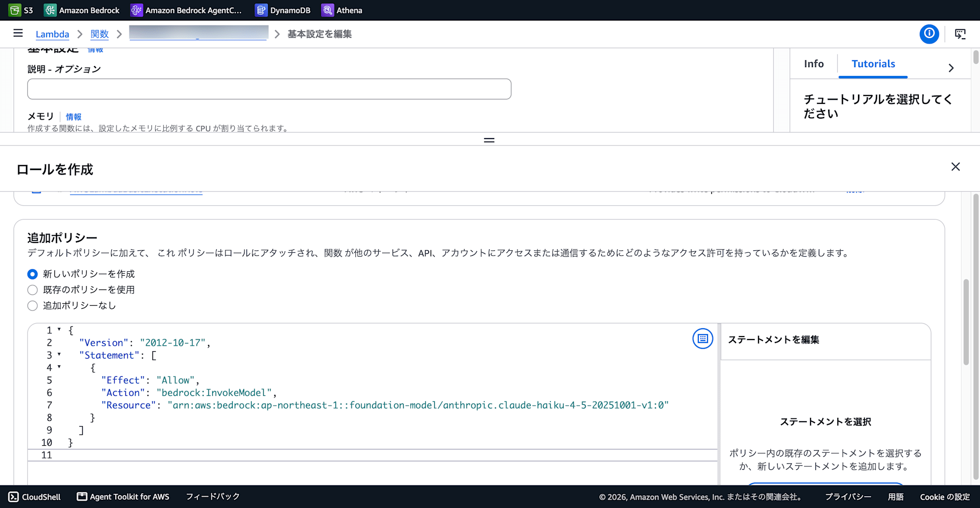
Task: Open the DynamoDB shortcut icon
Action: tap(261, 10)
